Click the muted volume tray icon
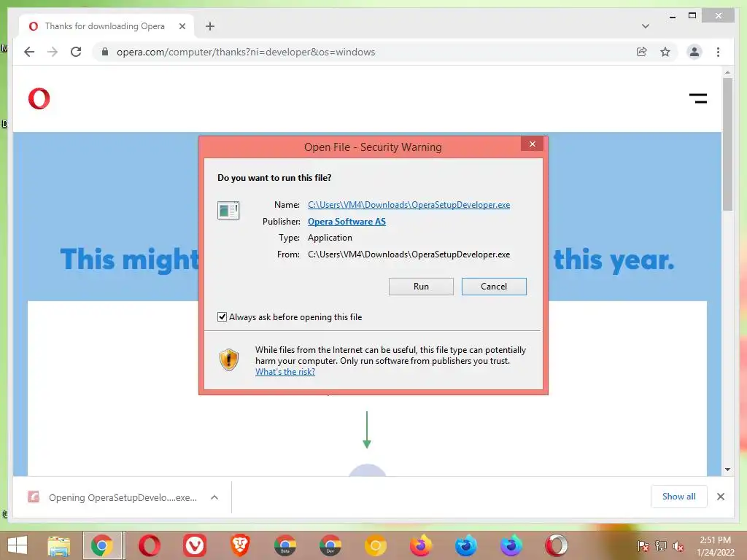747x560 pixels. (x=678, y=546)
